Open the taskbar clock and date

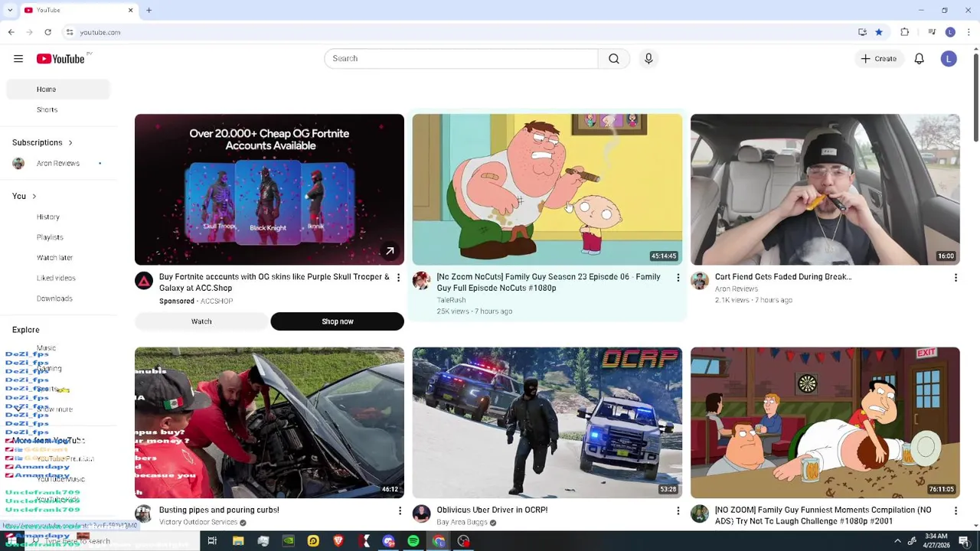(x=936, y=541)
